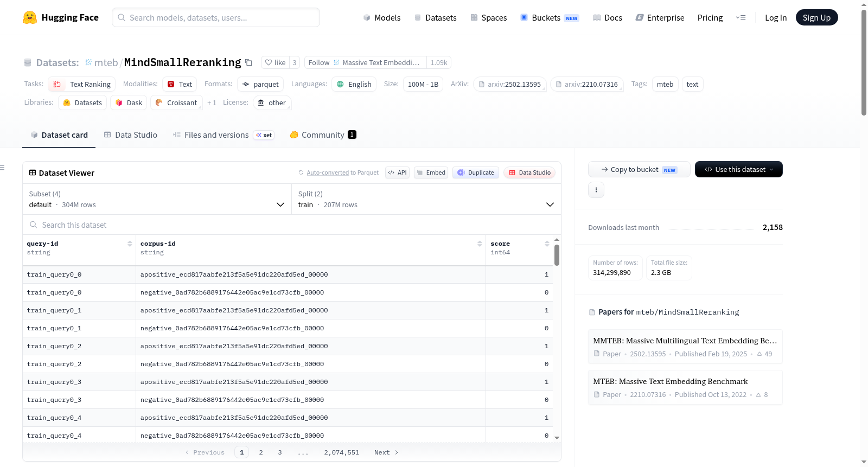Sort by corpus-id column sort icon
Viewport: 868px width, 467px height.
[480, 244]
